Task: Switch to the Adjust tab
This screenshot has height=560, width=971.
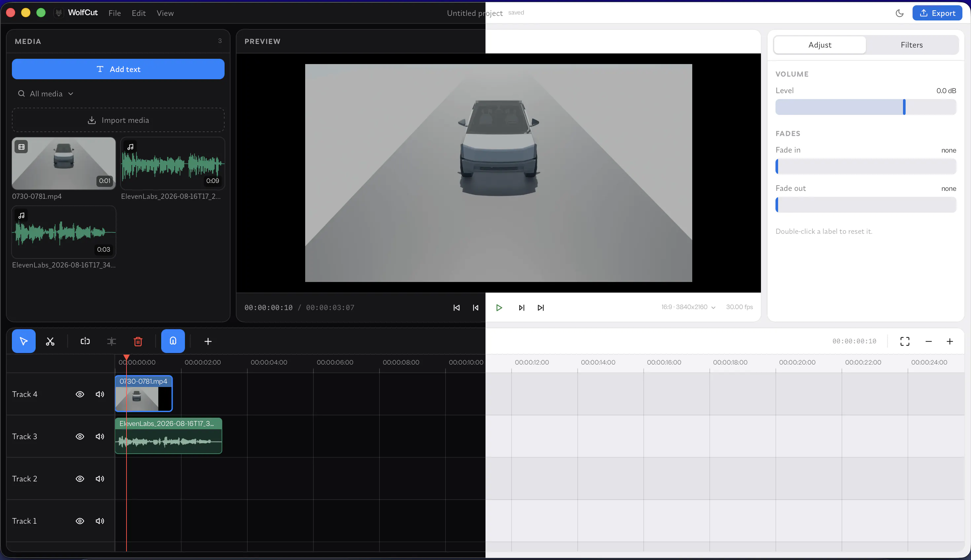Action: [x=820, y=45]
